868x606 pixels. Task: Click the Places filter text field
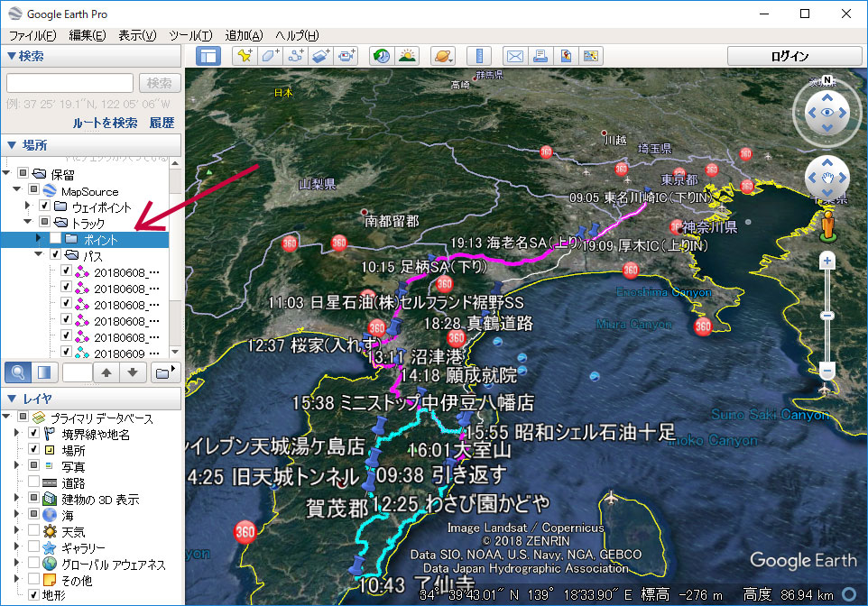click(78, 372)
